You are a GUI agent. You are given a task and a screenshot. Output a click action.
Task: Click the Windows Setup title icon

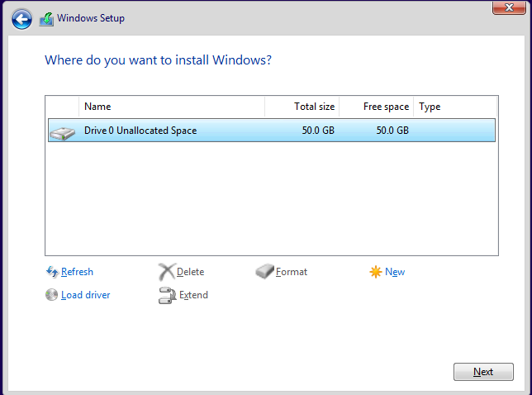[46, 18]
